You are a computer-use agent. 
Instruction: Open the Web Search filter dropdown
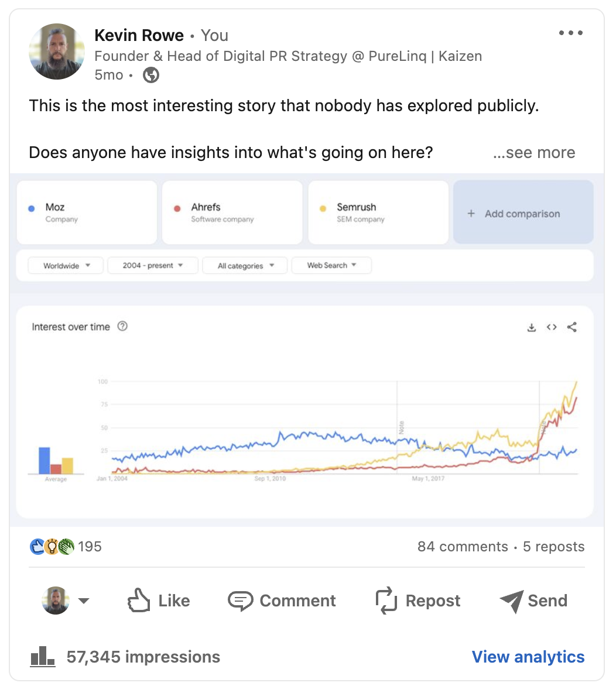point(331,265)
